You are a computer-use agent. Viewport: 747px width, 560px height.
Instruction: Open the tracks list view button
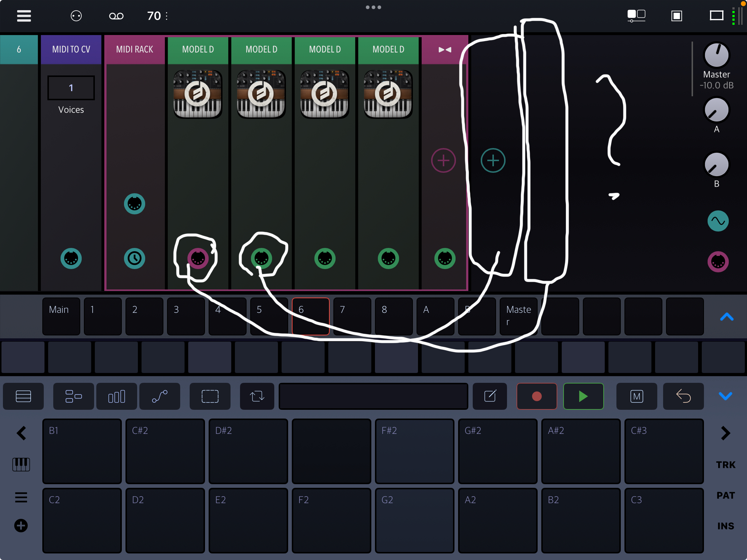(23, 396)
